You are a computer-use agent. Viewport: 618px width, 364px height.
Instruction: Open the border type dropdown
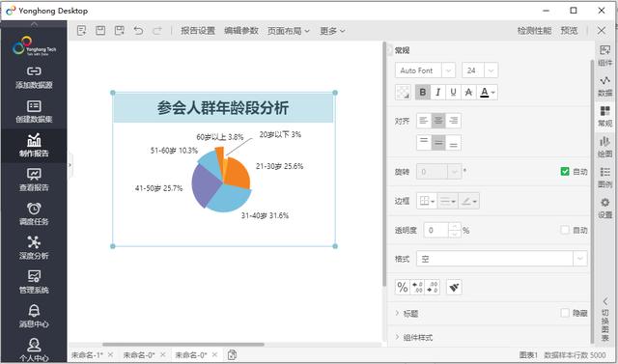tap(427, 201)
